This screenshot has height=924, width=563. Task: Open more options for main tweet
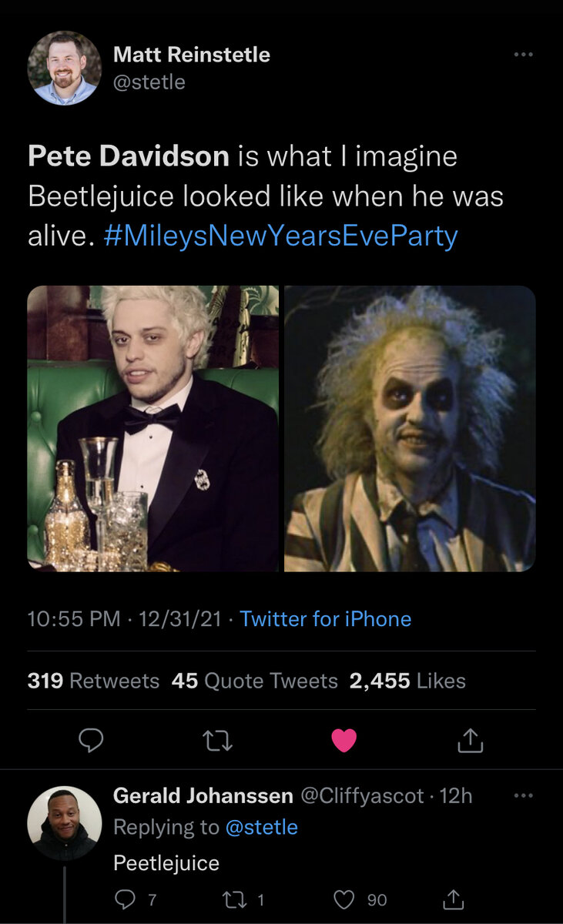(x=523, y=55)
